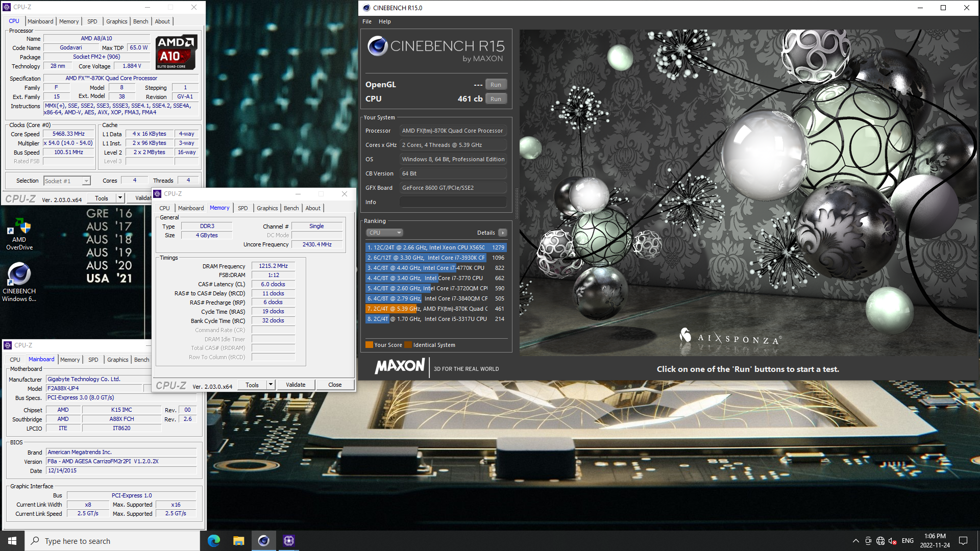Click ENG language indicator in tray
The image size is (980, 551).
pos(908,541)
